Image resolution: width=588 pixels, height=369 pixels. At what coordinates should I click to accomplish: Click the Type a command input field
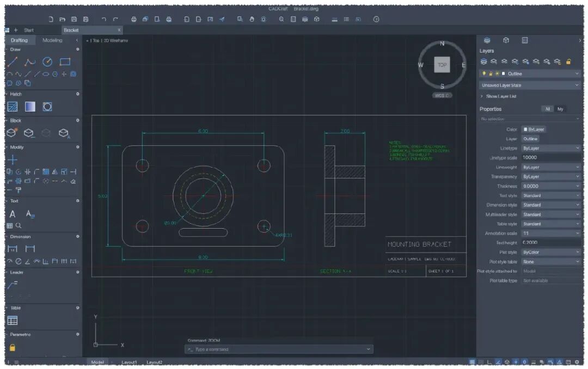[279, 349]
